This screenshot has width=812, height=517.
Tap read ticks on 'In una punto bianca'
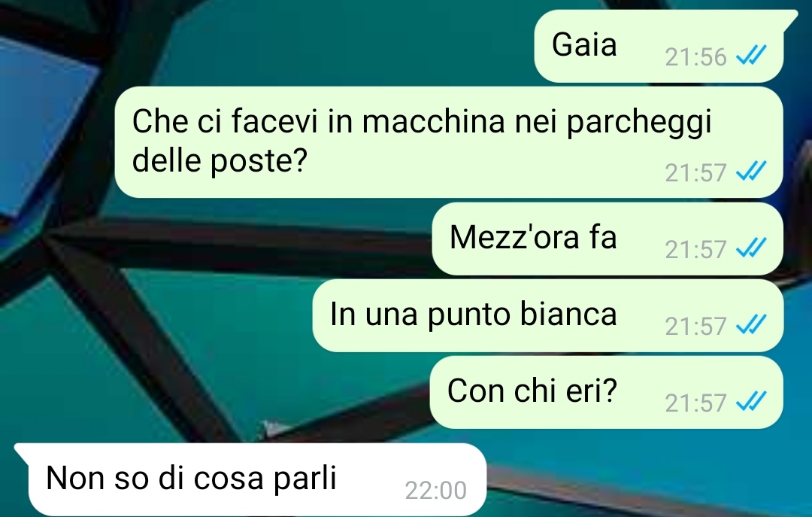click(x=751, y=324)
